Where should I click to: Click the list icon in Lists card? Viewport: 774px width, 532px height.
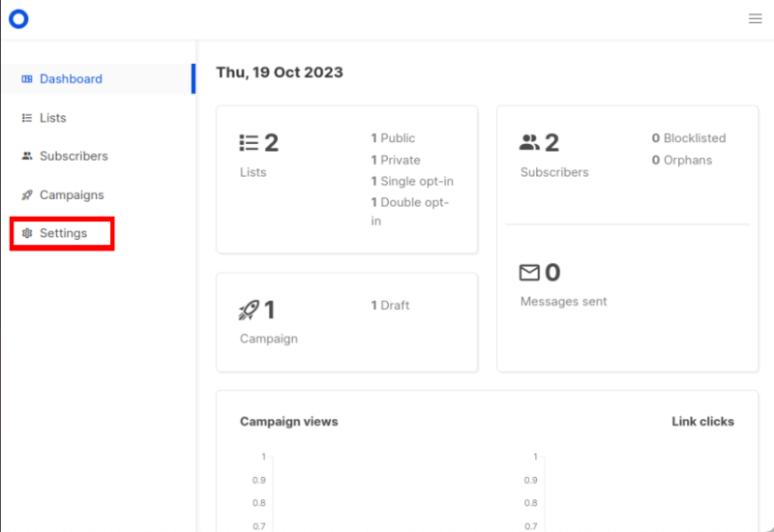click(249, 143)
